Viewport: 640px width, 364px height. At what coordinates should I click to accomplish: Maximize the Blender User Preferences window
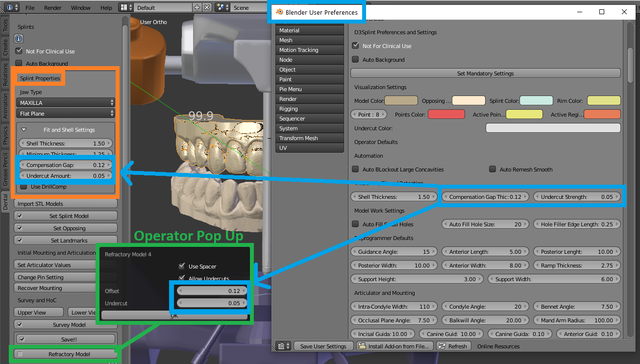(602, 12)
